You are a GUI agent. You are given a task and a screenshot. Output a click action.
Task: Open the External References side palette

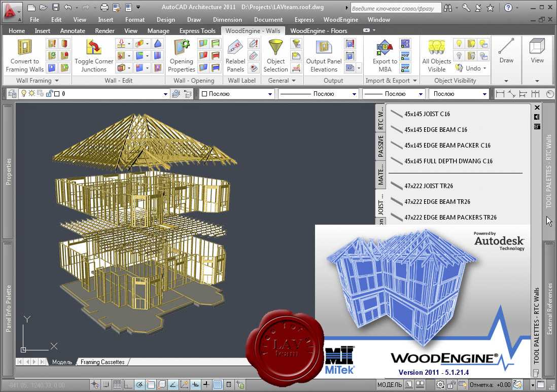click(x=549, y=308)
